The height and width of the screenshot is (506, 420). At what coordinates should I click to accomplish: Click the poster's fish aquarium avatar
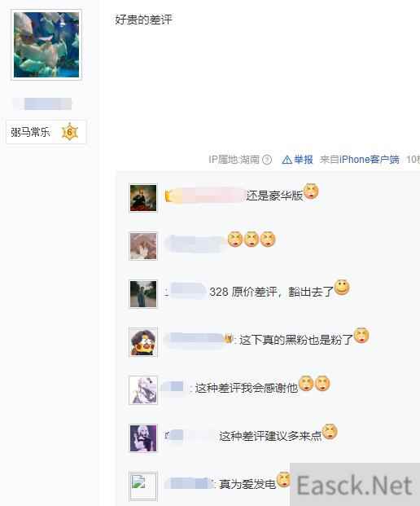click(x=46, y=45)
